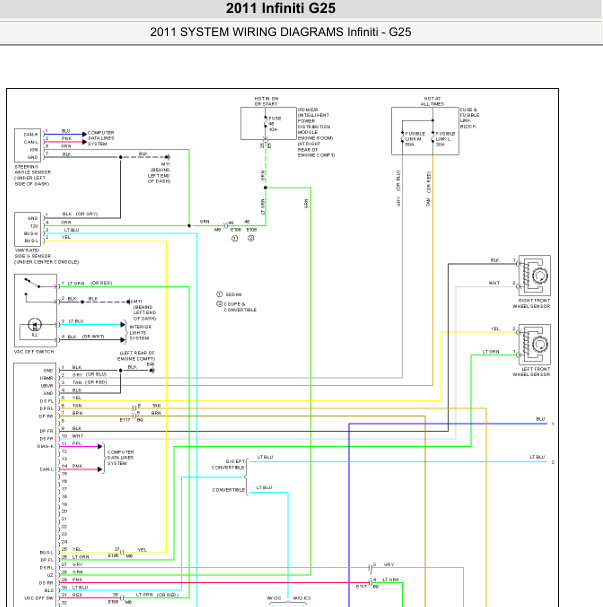The image size is (603, 607).
Task: Click the "2011 SYSTEM WIRING DIAGRAMS Infiniti - G25" heading
Action: coord(281,32)
